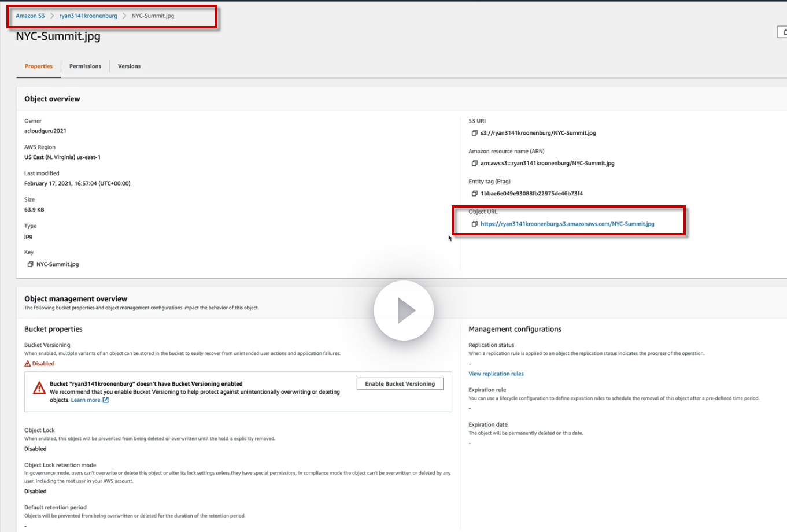Switch to the Properties tab
Viewport: 787px width, 532px height.
pos(39,66)
